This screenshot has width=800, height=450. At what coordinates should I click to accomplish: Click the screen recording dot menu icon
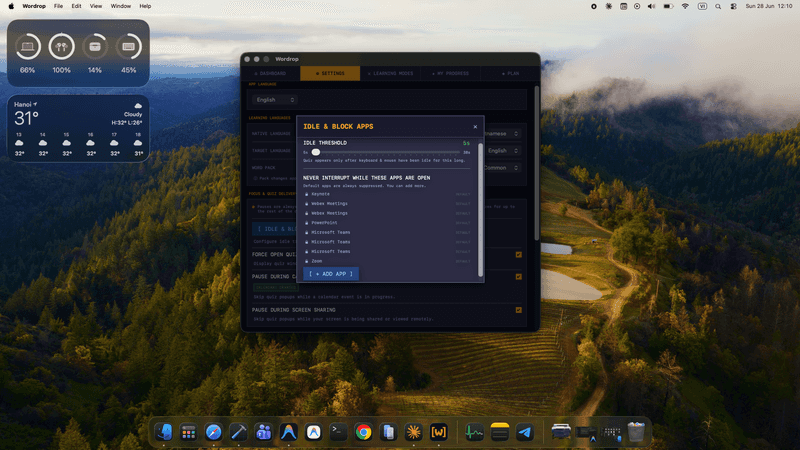[x=594, y=6]
